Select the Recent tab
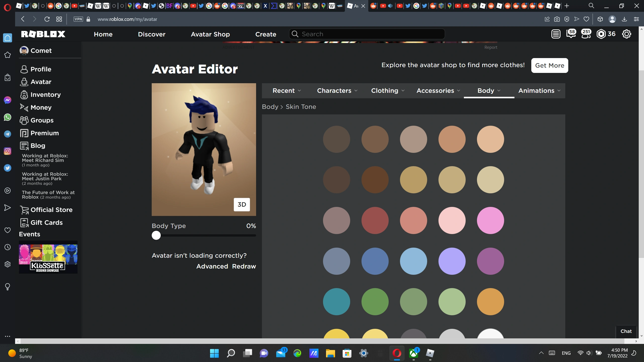 (287, 90)
